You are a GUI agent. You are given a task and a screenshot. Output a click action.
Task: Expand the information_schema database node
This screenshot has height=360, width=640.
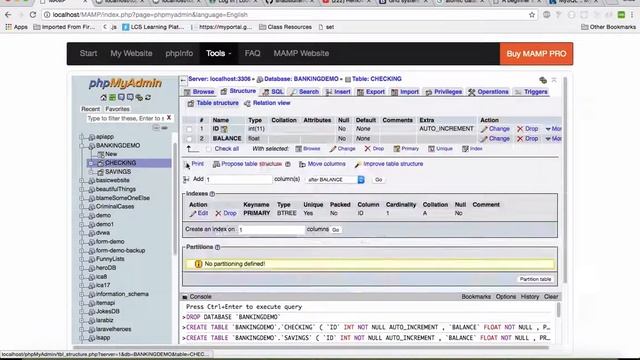click(82, 294)
